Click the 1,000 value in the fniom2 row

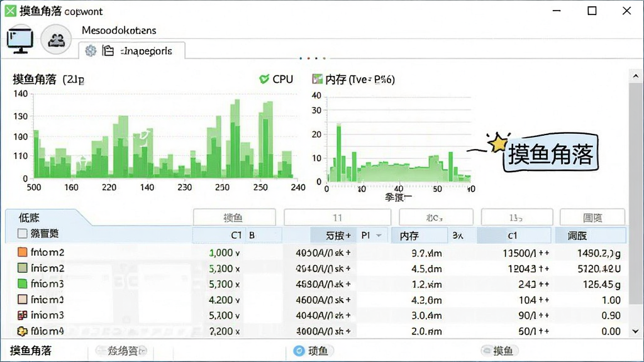(225, 253)
